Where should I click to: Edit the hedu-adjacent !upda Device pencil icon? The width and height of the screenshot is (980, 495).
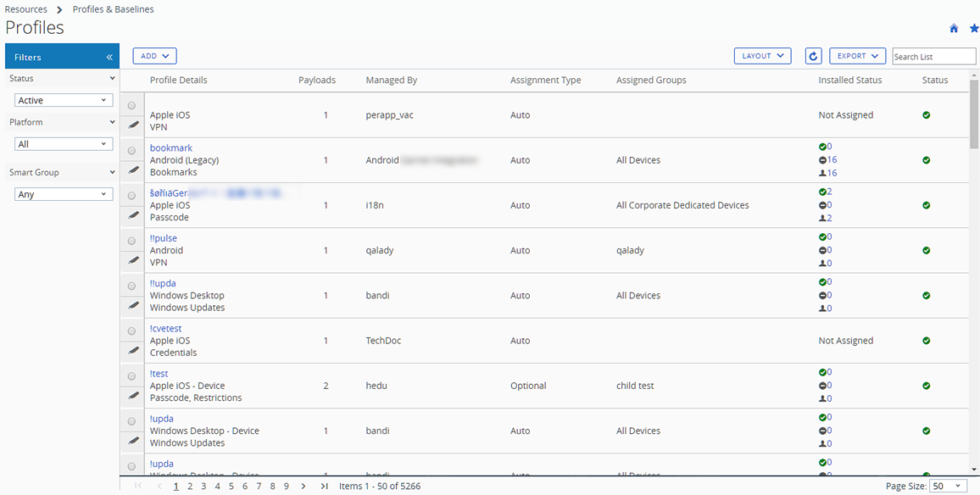(x=132, y=441)
